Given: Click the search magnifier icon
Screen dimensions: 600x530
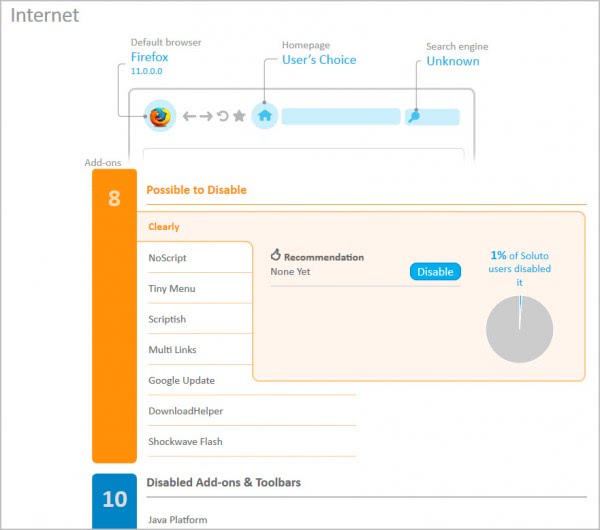Looking at the screenshot, I should [414, 116].
